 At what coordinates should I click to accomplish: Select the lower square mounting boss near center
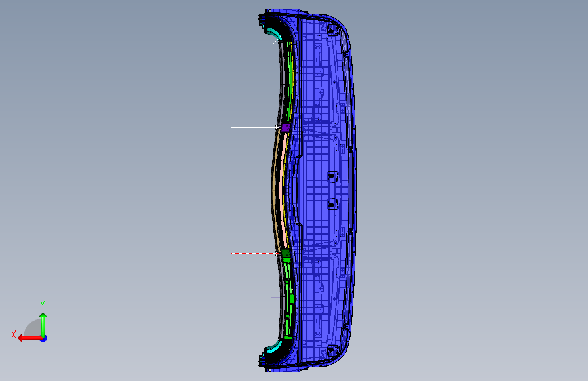pyautogui.click(x=332, y=204)
